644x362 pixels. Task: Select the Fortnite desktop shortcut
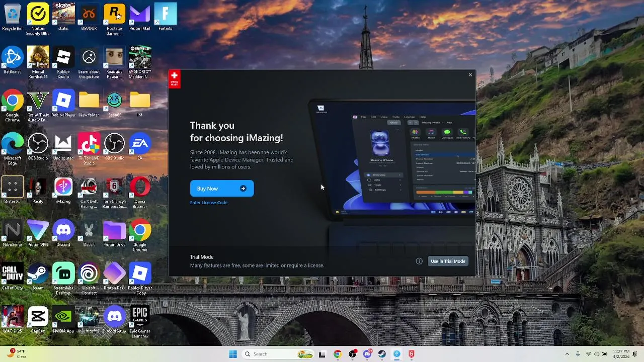[166, 18]
